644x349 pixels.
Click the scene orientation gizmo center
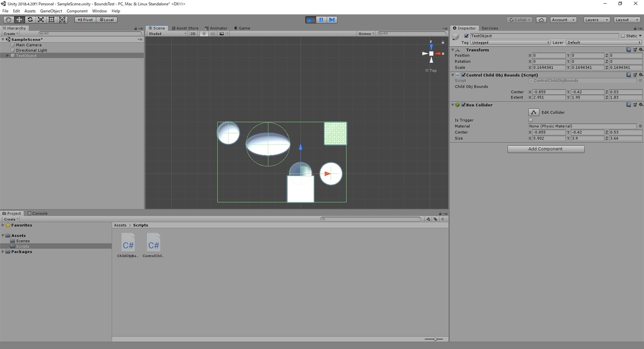coord(431,53)
